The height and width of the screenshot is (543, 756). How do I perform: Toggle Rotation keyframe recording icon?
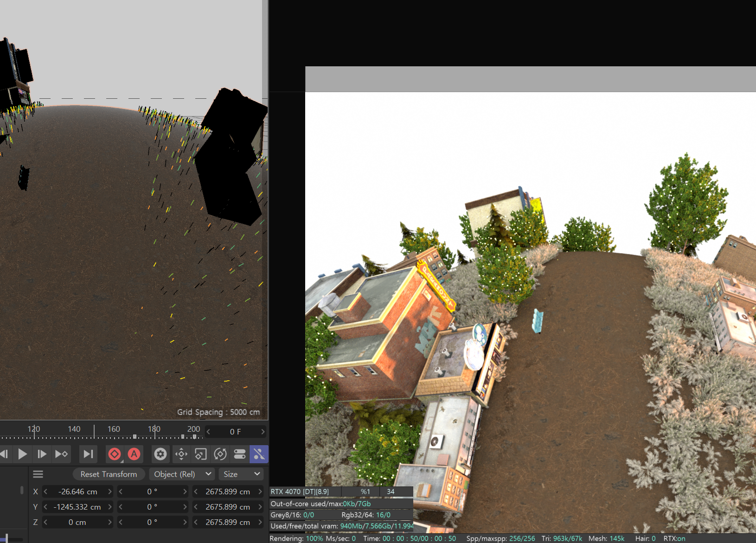tap(220, 454)
